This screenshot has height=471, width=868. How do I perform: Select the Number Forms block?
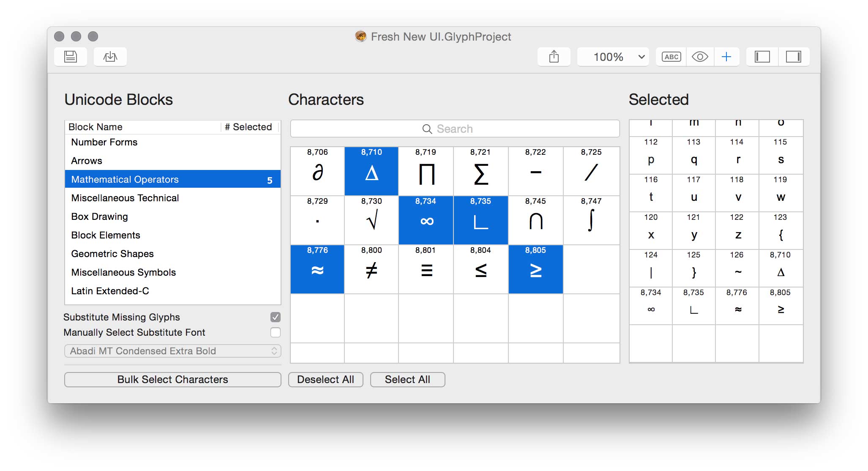(172, 142)
